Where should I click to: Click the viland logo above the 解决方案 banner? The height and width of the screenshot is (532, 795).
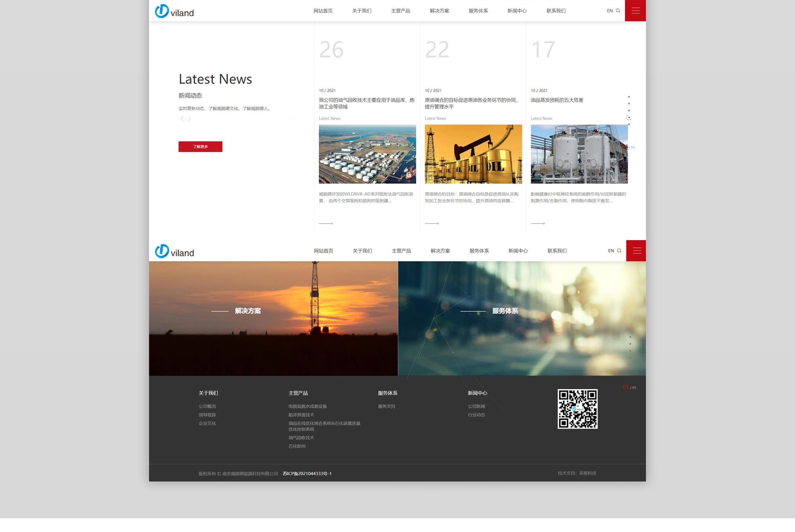pos(174,251)
